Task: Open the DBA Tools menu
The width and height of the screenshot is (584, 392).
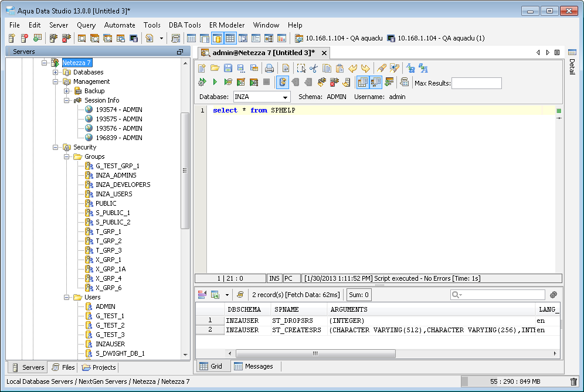Action: click(185, 25)
